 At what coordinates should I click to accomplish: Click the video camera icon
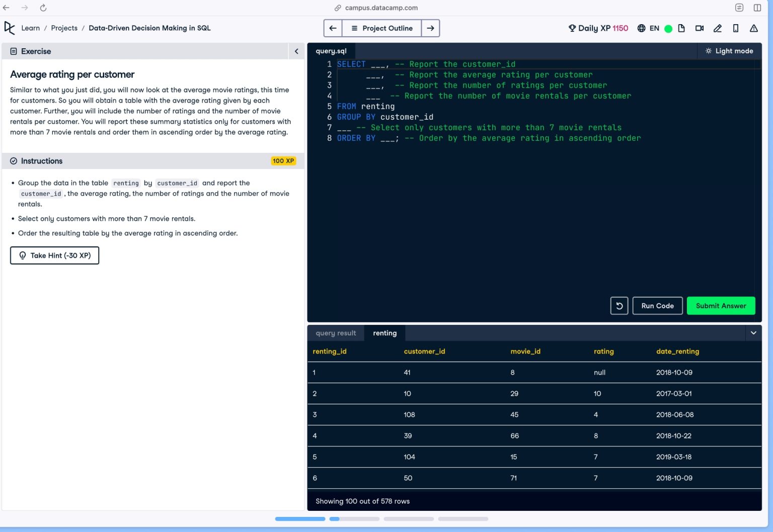click(700, 28)
